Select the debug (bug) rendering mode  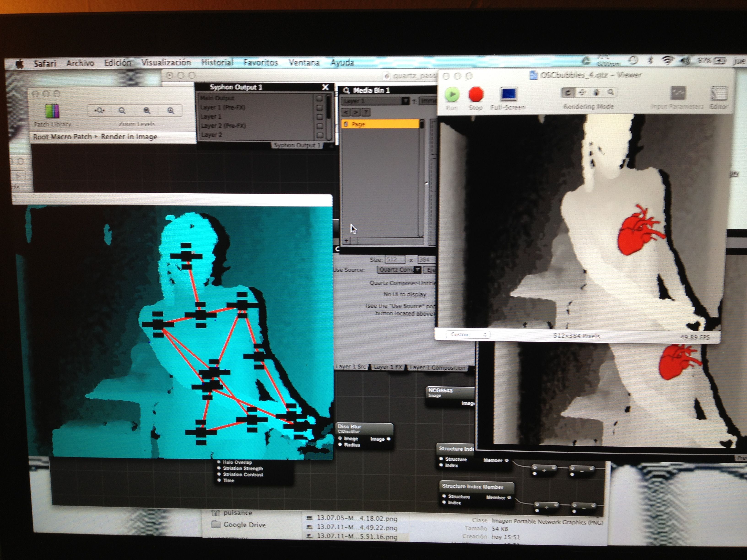[596, 92]
